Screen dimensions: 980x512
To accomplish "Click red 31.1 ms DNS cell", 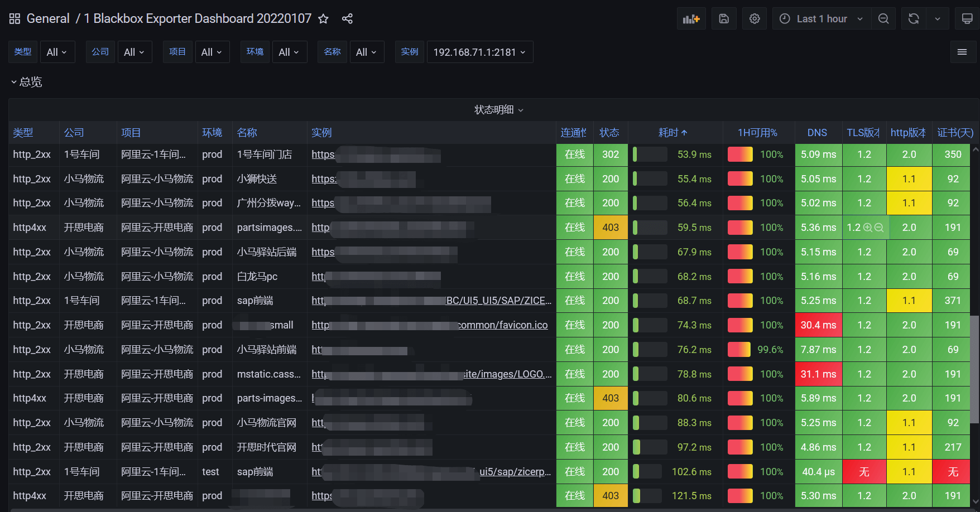I will 819,374.
